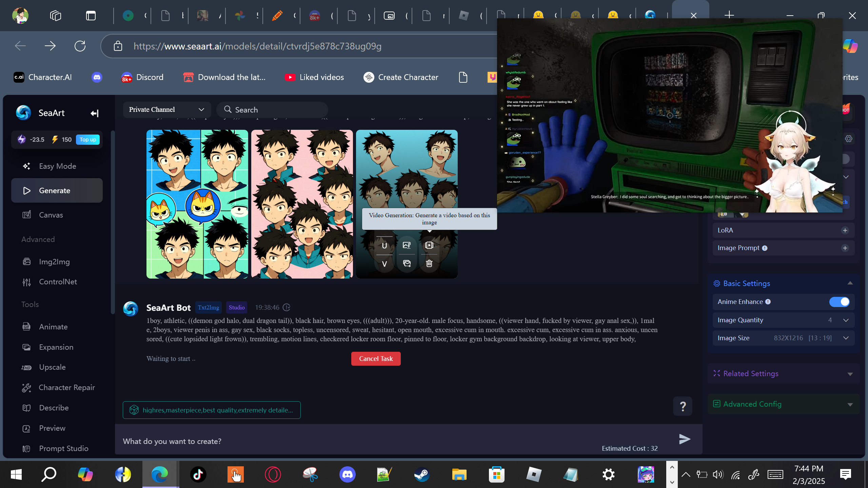Open Easy Mode in the sidebar

pyautogui.click(x=57, y=166)
